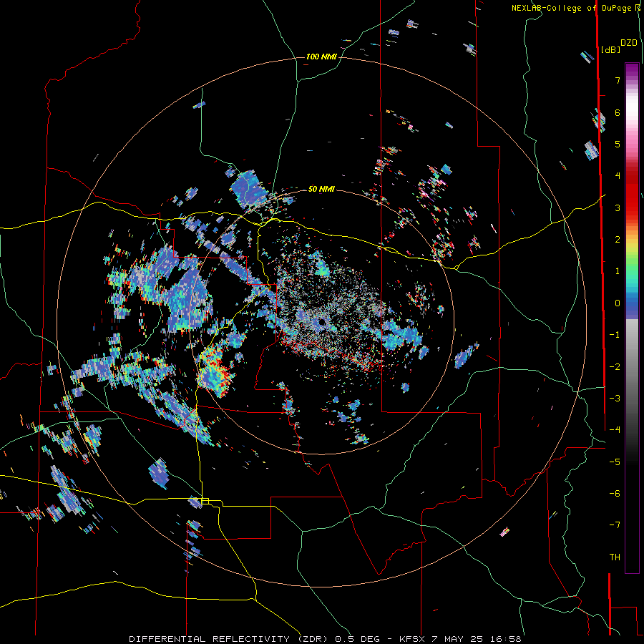Screen dimensions: 644x644
Task: Click the positive 3 value on the scale
Action: pos(618,208)
